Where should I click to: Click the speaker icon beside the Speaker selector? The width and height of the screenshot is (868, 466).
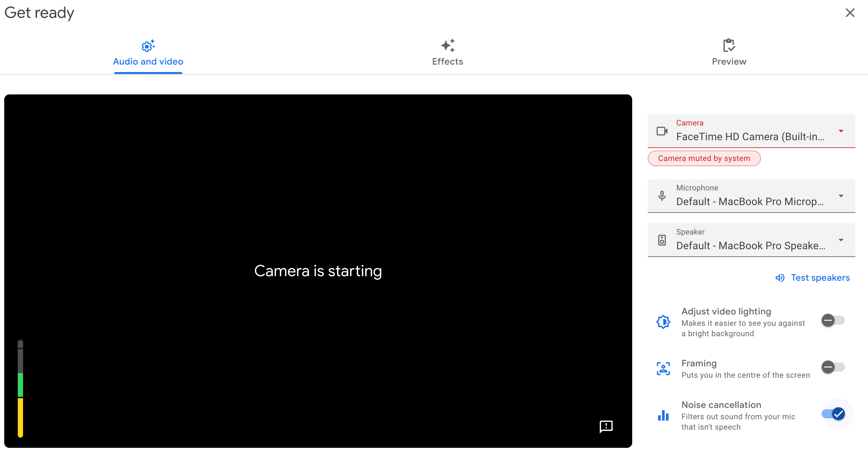coord(662,240)
